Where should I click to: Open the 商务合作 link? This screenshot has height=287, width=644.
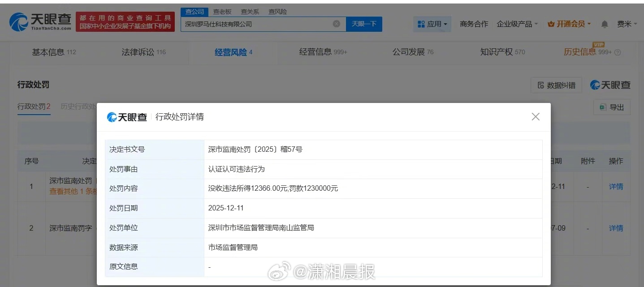(474, 24)
